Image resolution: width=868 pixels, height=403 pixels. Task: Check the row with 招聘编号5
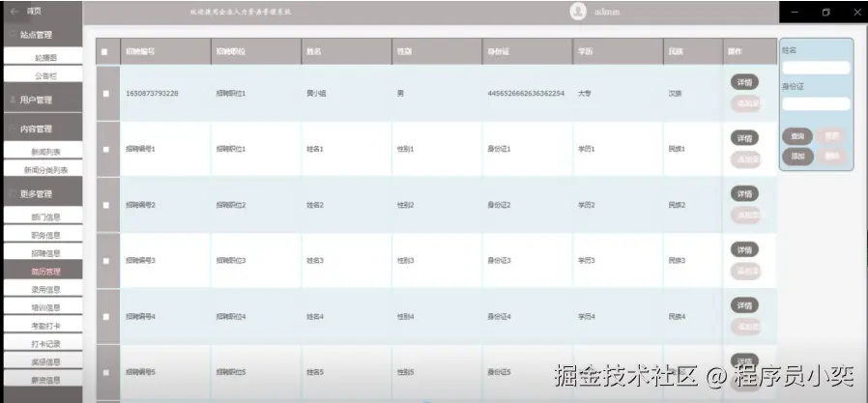point(105,372)
